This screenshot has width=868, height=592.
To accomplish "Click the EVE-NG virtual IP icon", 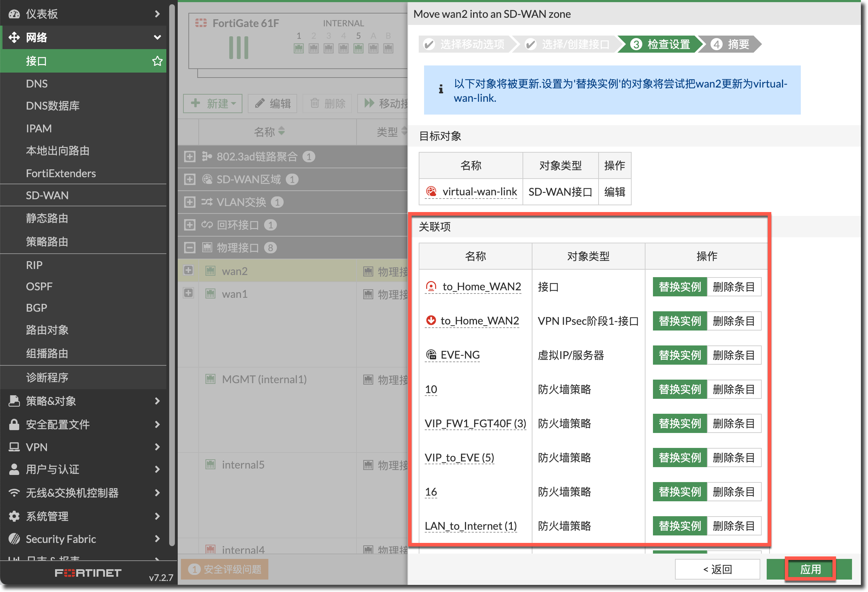I will 431,355.
